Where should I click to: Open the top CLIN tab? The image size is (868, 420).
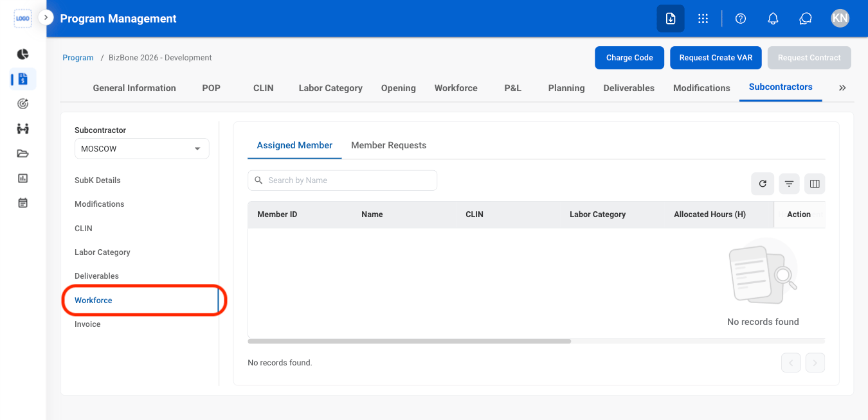(264, 88)
